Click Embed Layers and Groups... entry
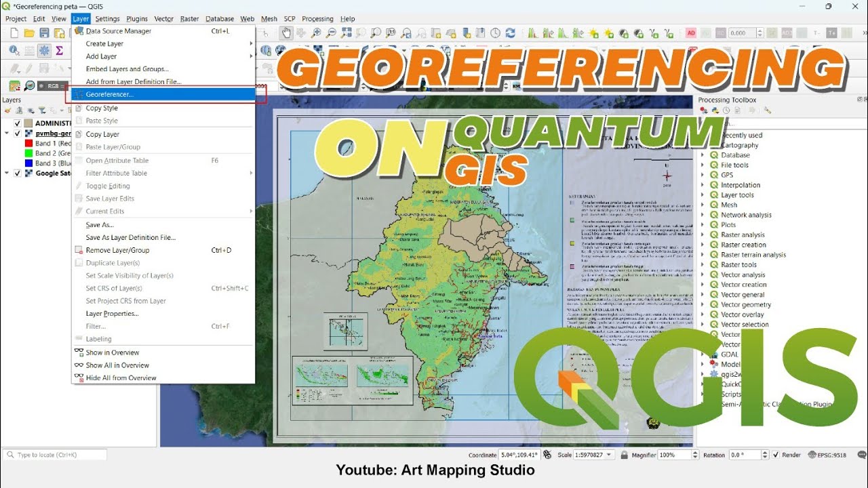This screenshot has width=868, height=488. pyautogui.click(x=163, y=69)
